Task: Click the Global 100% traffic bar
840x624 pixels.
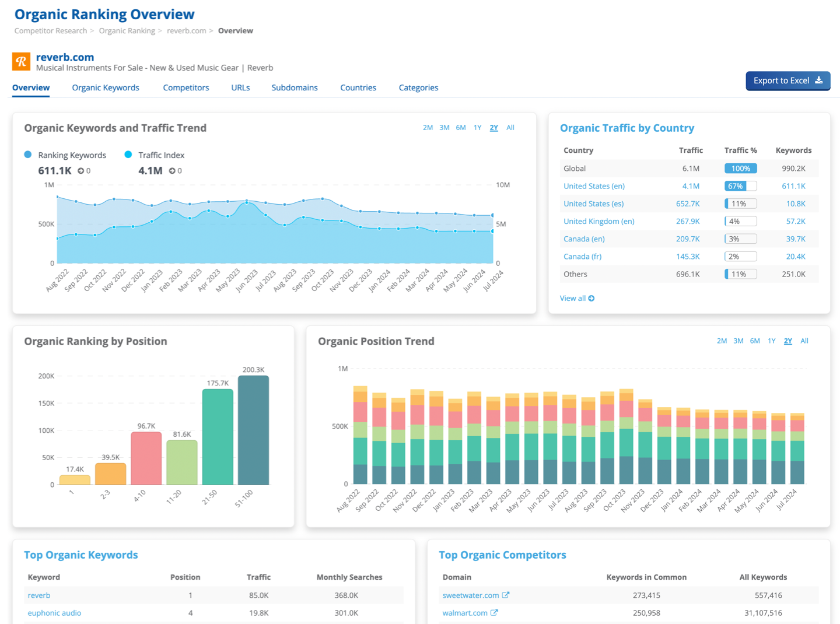Action: pyautogui.click(x=740, y=169)
